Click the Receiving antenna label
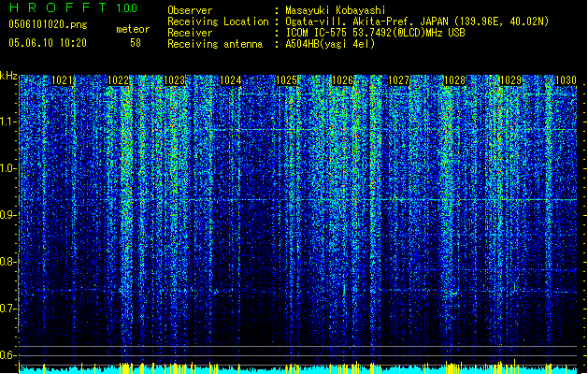Image resolution: width=588 pixels, height=374 pixels. tap(215, 44)
